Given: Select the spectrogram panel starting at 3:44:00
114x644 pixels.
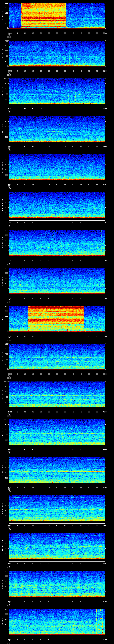Looking at the screenshot, I should [x=57, y=584].
